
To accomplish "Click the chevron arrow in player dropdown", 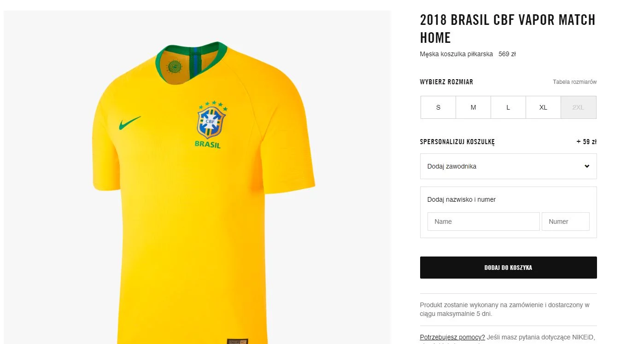I will coord(587,166).
